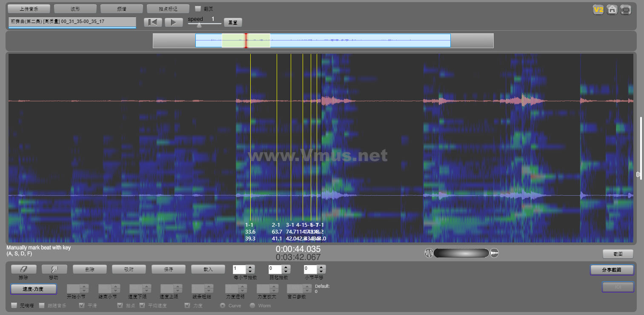644x315 pixels.
Task: Switch to the 波形 waveform view
Action: pos(75,9)
